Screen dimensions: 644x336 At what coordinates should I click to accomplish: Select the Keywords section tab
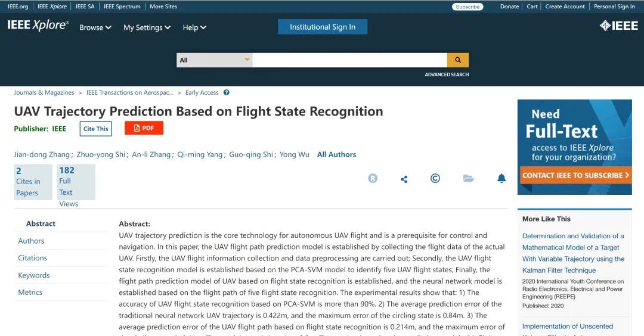[34, 275]
